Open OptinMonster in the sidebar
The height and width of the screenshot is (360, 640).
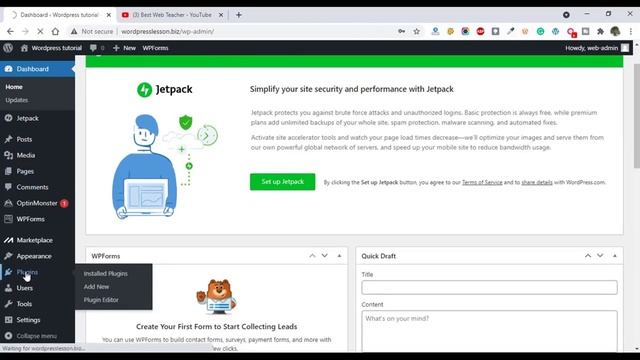point(37,203)
